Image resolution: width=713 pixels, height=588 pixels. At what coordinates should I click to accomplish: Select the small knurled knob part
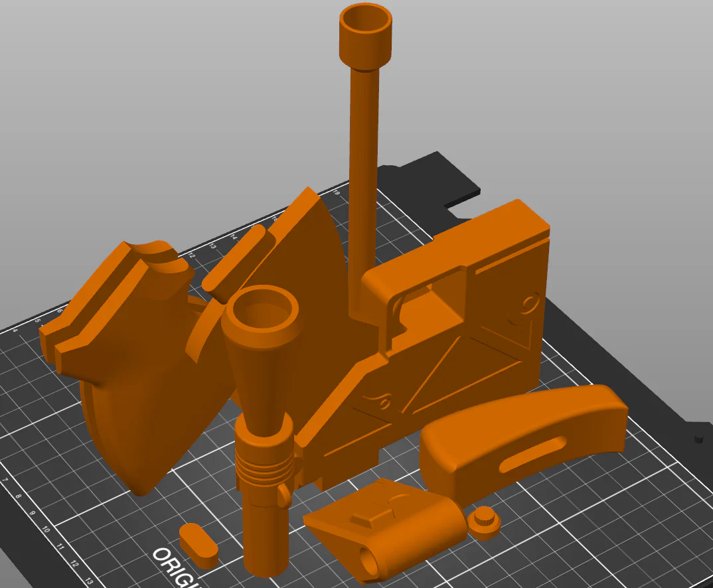point(485,522)
